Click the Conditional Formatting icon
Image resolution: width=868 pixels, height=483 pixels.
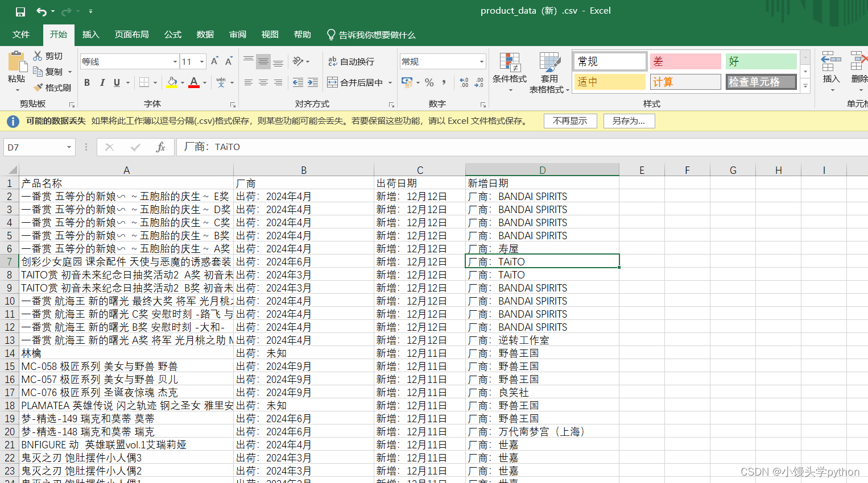tap(510, 63)
